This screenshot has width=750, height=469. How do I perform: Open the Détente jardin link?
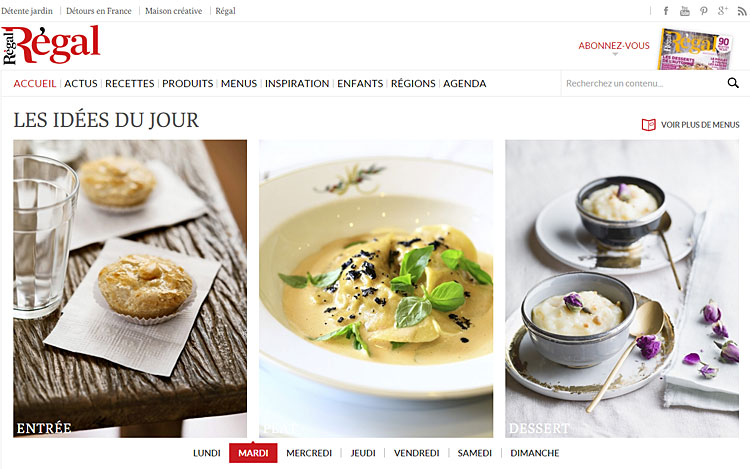27,11
